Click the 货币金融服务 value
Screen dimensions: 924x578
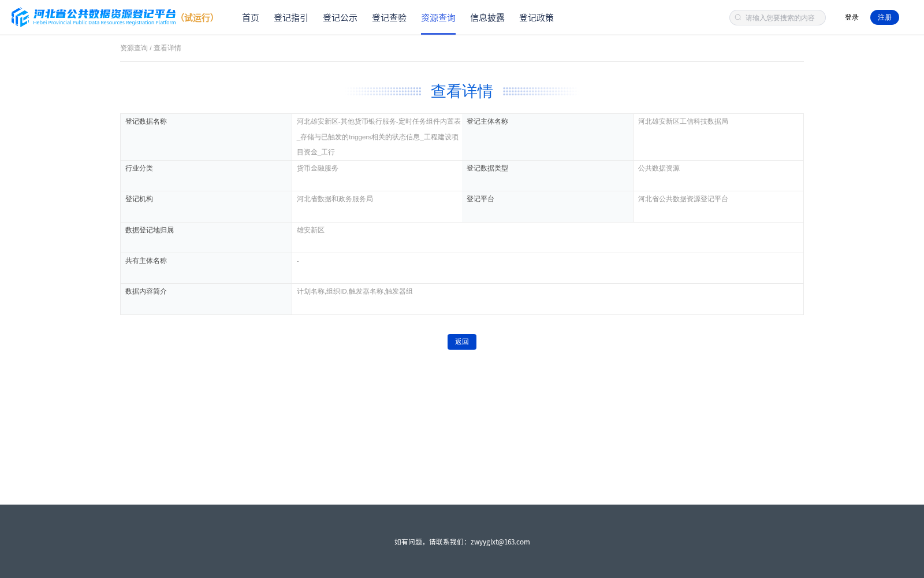click(x=318, y=168)
